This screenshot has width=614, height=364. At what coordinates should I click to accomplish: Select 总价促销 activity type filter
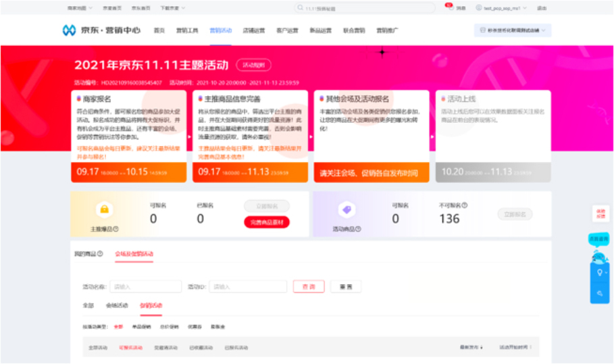pyautogui.click(x=169, y=326)
